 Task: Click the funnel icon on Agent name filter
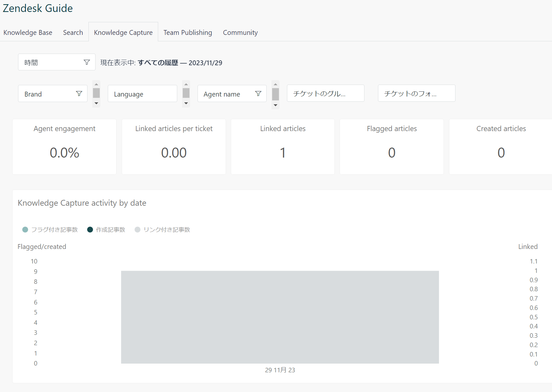point(258,94)
